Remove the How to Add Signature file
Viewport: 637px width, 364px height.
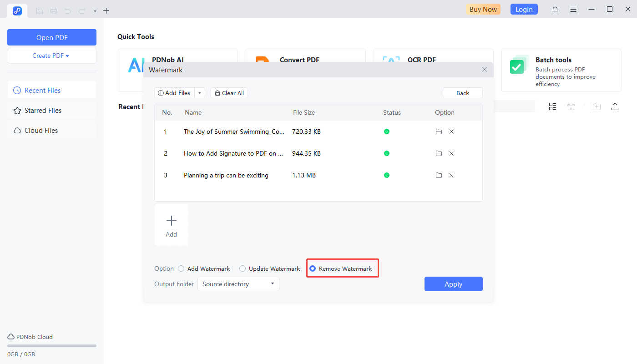point(451,153)
